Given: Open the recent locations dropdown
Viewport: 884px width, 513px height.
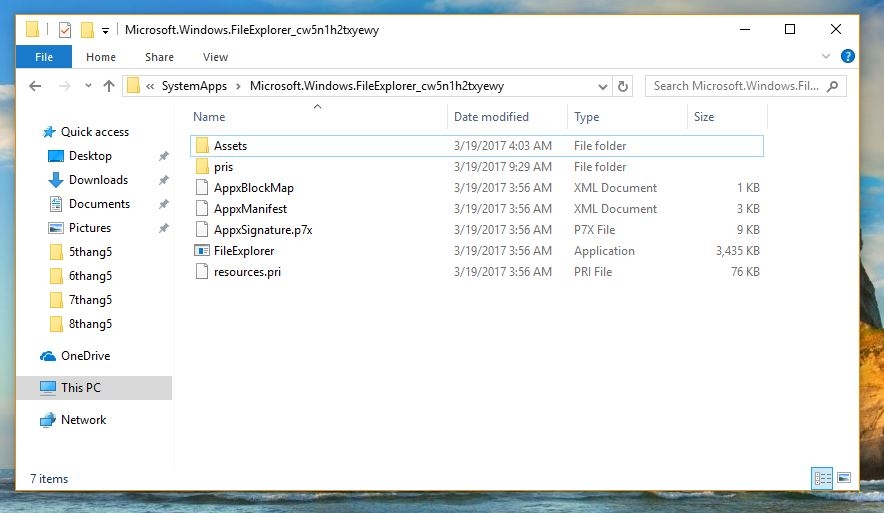Looking at the screenshot, I should point(88,86).
